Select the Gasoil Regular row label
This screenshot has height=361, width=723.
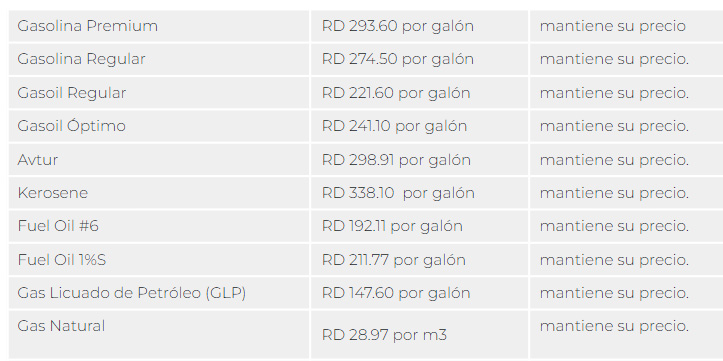coord(71,93)
